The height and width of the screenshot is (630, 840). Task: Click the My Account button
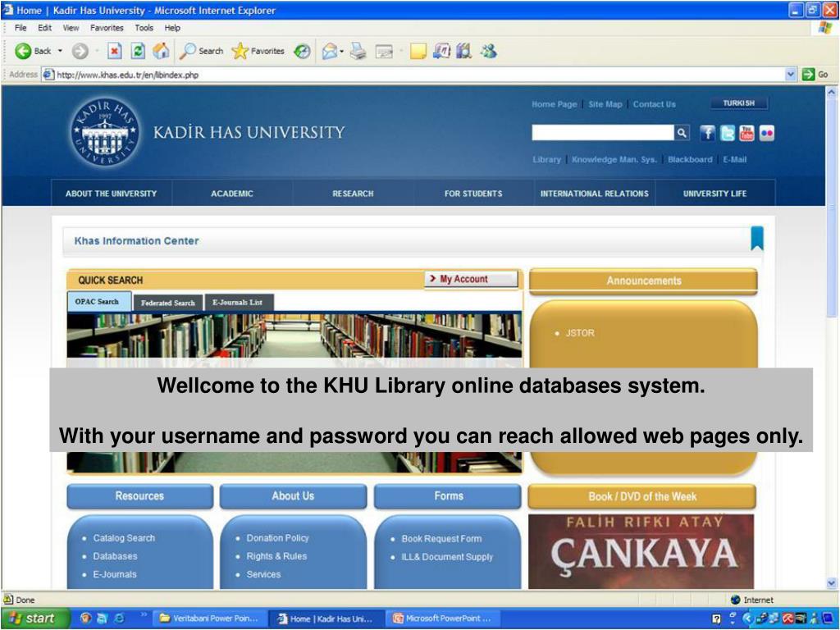(x=472, y=279)
